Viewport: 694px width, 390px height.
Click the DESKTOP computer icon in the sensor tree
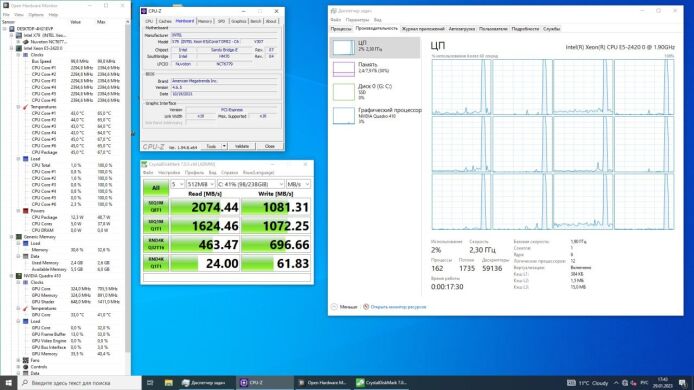tap(12, 29)
